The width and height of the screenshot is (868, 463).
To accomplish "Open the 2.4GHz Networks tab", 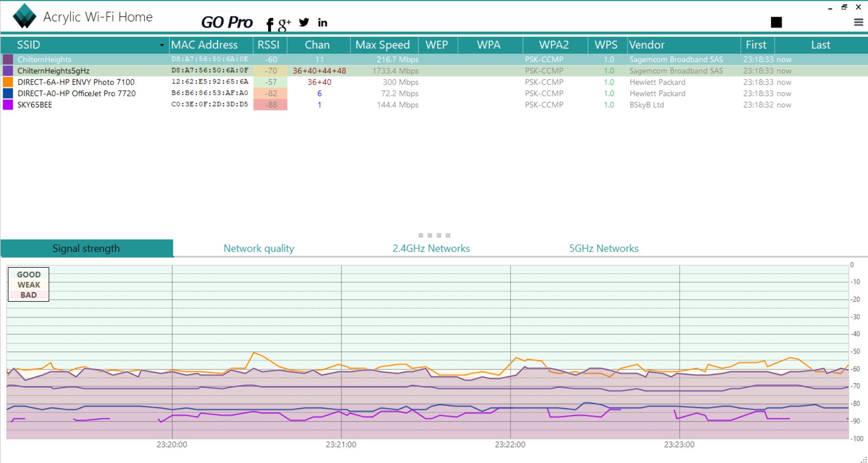I will (x=431, y=248).
